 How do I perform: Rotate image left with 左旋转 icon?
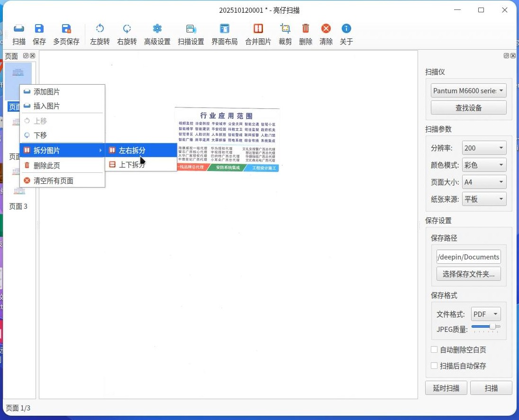(x=100, y=29)
